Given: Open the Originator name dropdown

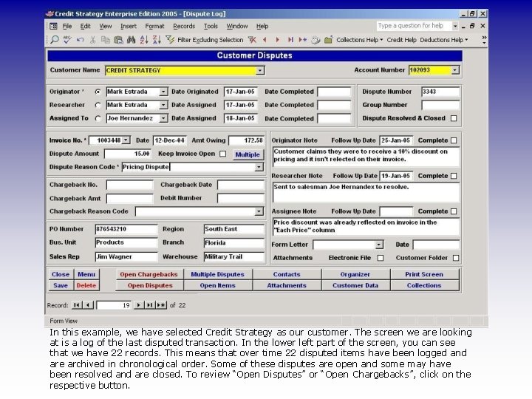Looking at the screenshot, I should 163,92.
